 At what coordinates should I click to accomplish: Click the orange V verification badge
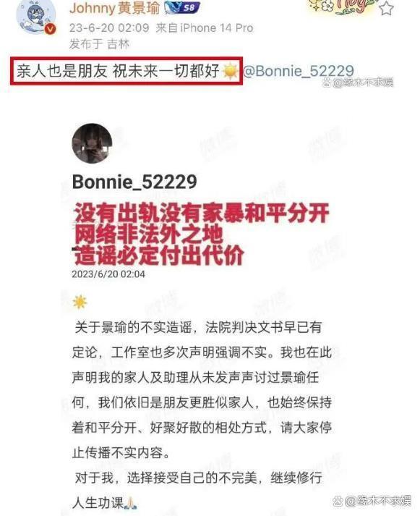pyautogui.click(x=50, y=29)
